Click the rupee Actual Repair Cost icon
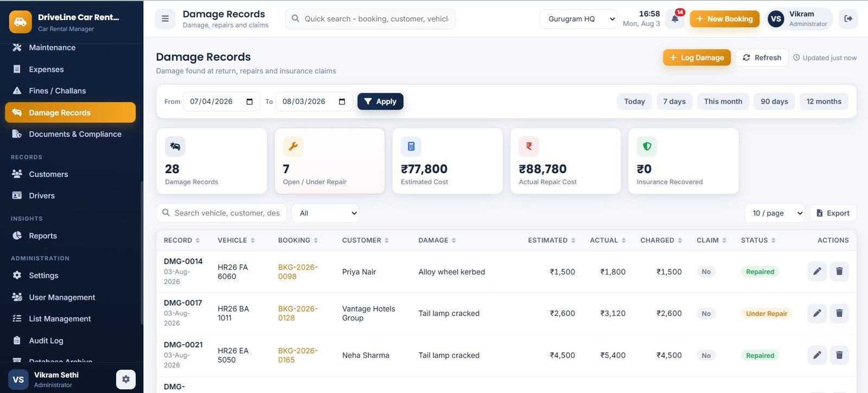 (529, 147)
